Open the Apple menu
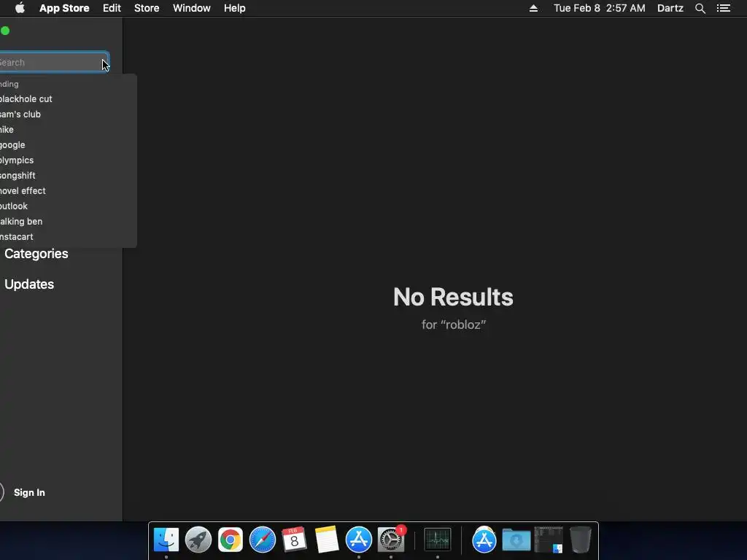The image size is (747, 560). pos(20,8)
